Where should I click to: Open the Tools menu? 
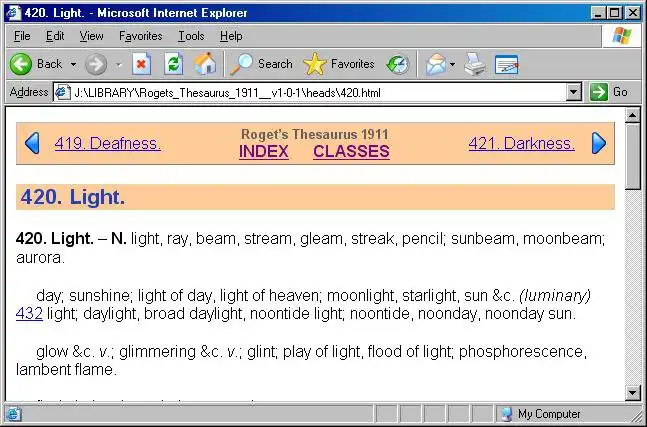pos(191,36)
